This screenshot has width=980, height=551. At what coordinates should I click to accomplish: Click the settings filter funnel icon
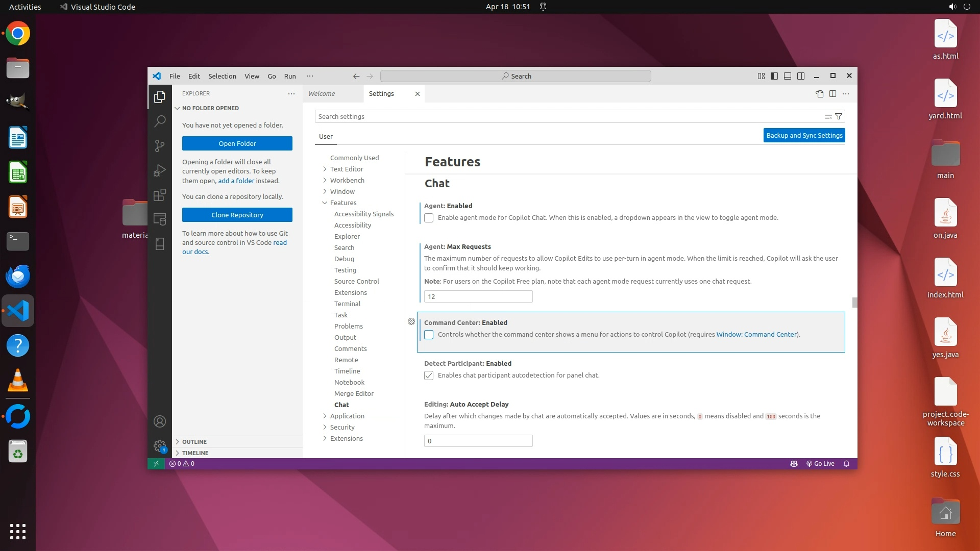click(x=838, y=116)
